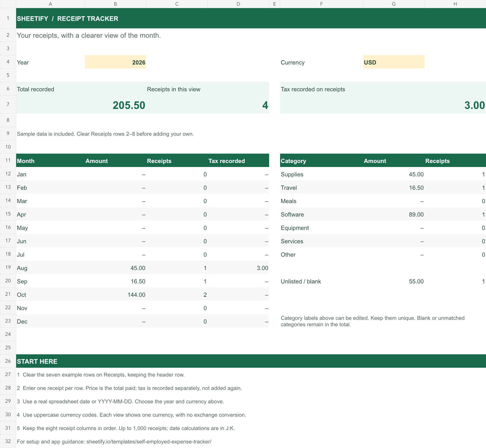This screenshot has height=448, width=486.
Task: Select the Currency cell showing USD
Action: click(394, 62)
